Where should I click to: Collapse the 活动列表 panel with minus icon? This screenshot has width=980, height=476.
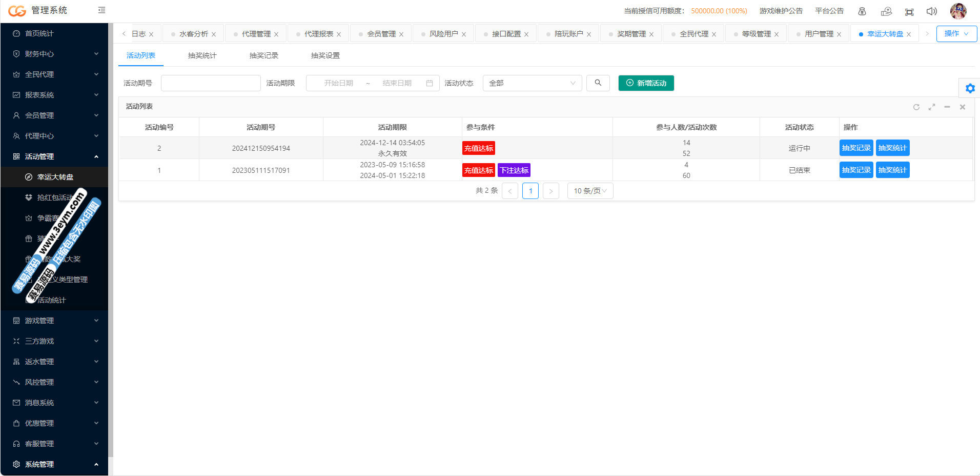947,107
